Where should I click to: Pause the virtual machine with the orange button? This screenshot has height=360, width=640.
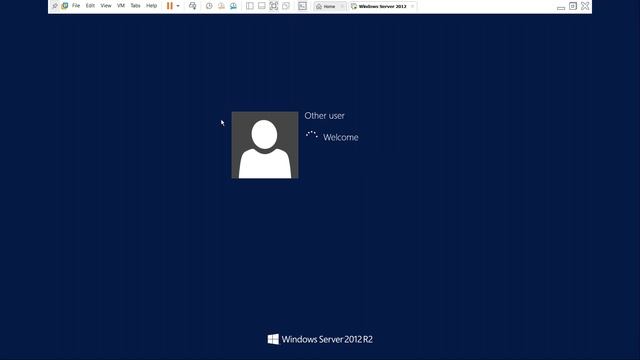(170, 6)
